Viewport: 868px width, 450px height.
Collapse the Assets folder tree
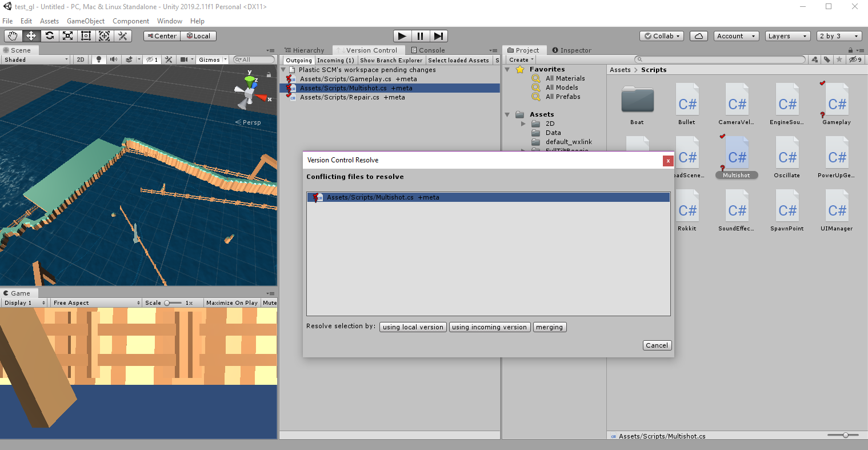coord(507,114)
